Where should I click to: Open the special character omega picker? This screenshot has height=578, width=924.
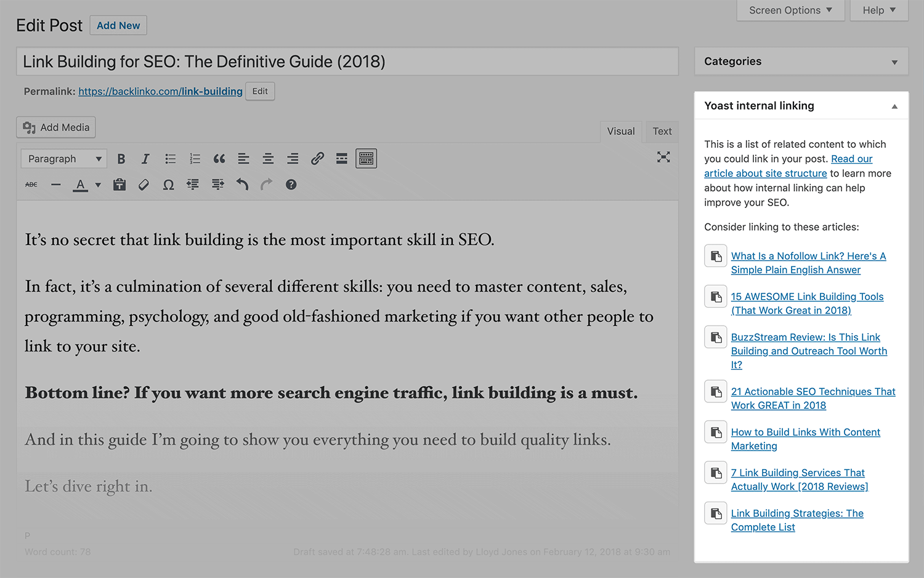pos(168,185)
